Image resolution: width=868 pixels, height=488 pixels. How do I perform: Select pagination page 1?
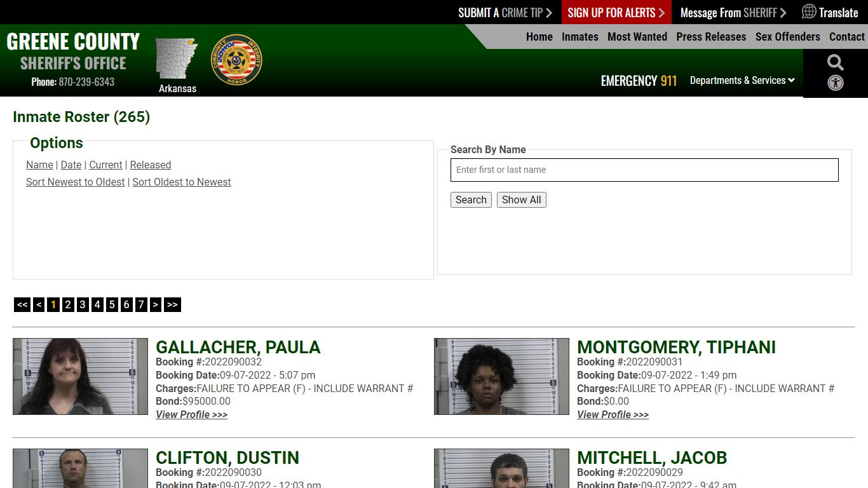pyautogui.click(x=53, y=304)
